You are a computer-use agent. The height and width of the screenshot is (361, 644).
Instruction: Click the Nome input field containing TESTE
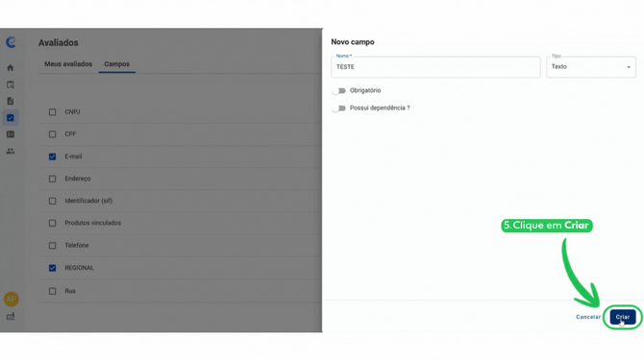(x=435, y=67)
